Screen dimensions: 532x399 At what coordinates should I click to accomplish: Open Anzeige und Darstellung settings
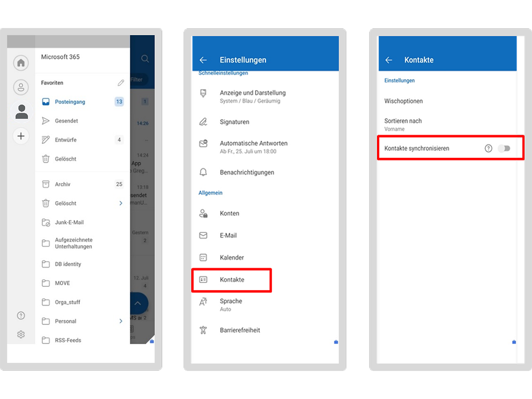(265, 96)
